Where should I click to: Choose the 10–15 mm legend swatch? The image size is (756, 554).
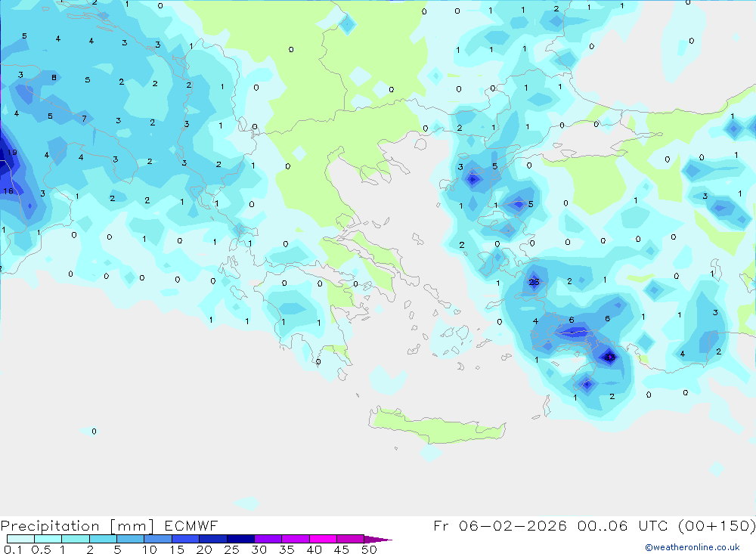158,539
